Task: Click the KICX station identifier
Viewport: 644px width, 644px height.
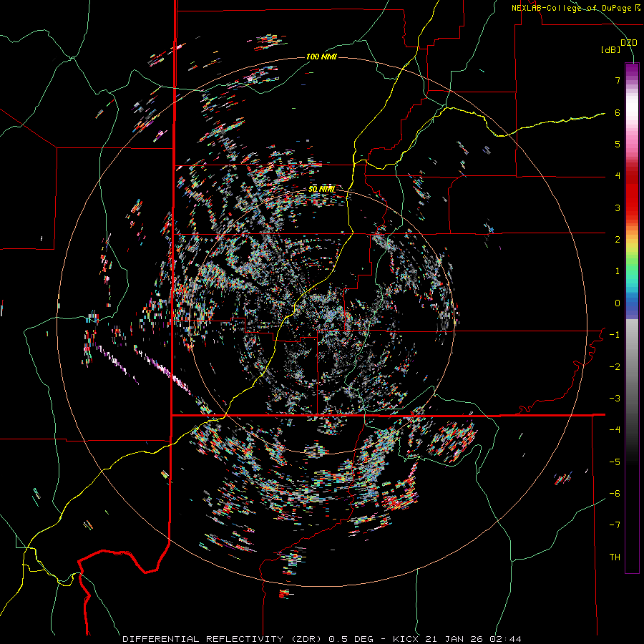Action: click(406, 639)
